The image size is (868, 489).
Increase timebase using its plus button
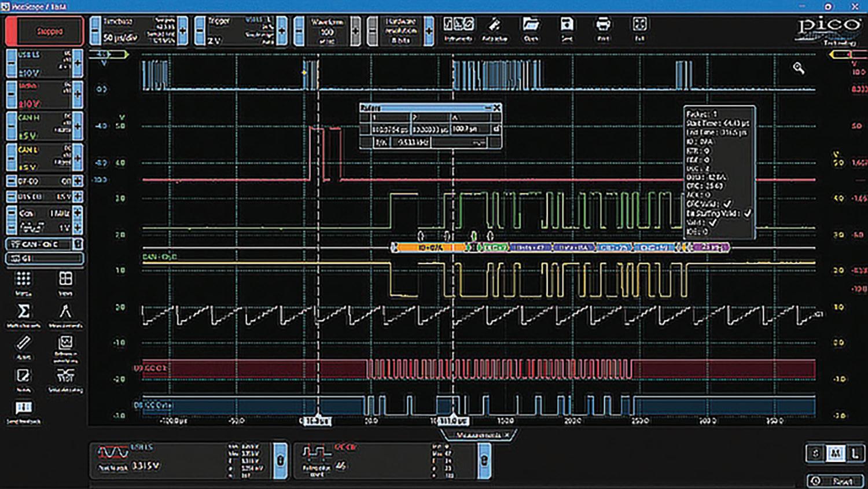coord(183,31)
